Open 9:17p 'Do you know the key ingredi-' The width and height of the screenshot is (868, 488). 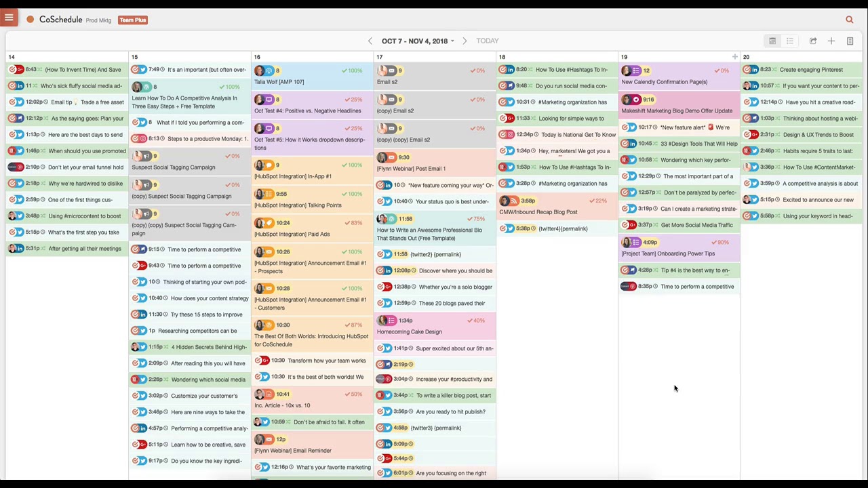(190, 461)
